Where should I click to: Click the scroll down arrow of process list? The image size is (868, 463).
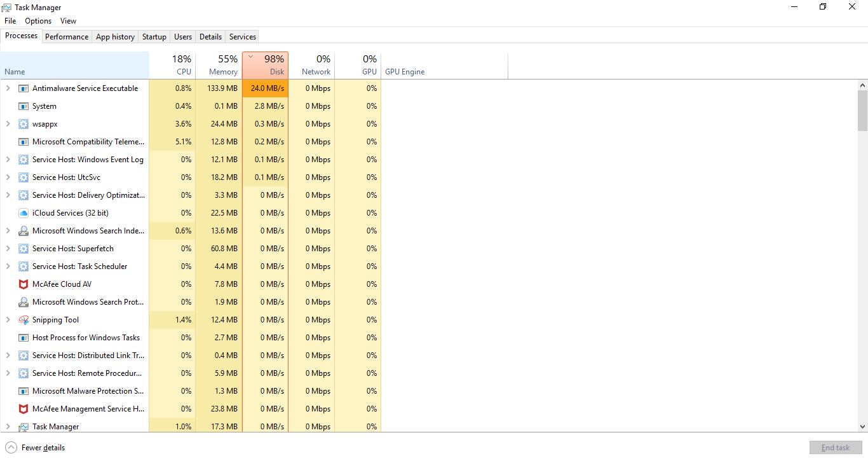coord(863,427)
